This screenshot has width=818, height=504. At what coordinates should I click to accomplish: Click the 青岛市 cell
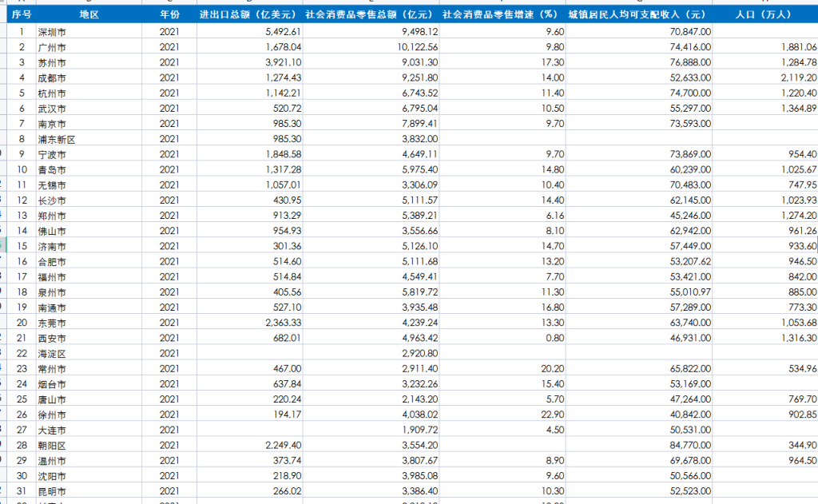(x=89, y=169)
